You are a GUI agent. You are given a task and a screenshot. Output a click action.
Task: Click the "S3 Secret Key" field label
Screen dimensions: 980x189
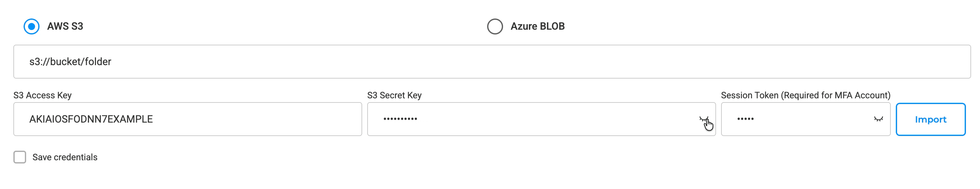click(x=394, y=95)
